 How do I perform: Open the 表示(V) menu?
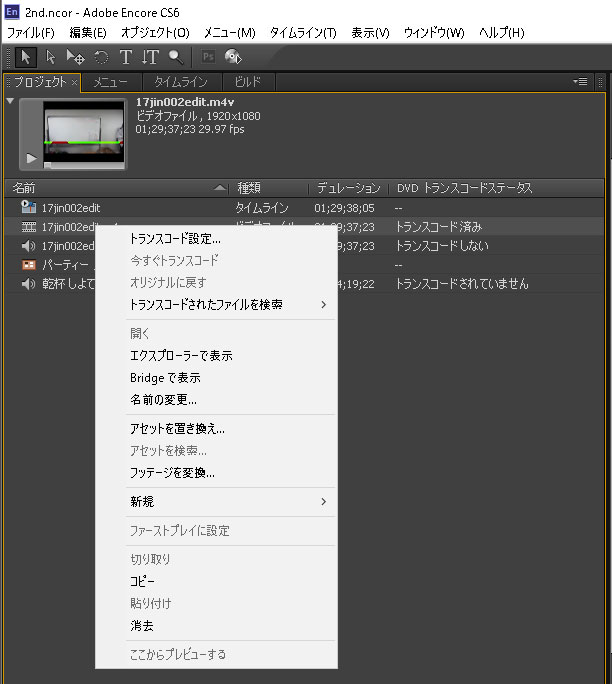click(370, 33)
